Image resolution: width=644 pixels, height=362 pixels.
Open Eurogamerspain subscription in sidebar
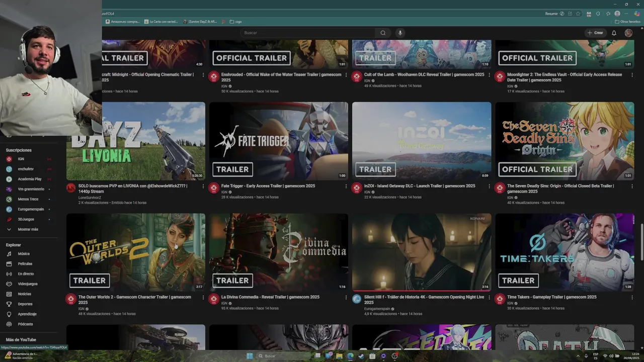tap(29, 209)
